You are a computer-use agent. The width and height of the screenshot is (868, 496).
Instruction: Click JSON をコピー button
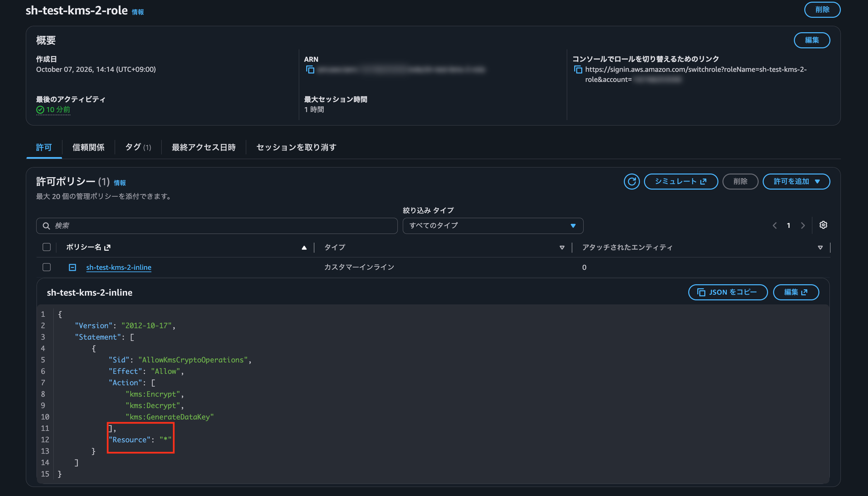pyautogui.click(x=728, y=292)
